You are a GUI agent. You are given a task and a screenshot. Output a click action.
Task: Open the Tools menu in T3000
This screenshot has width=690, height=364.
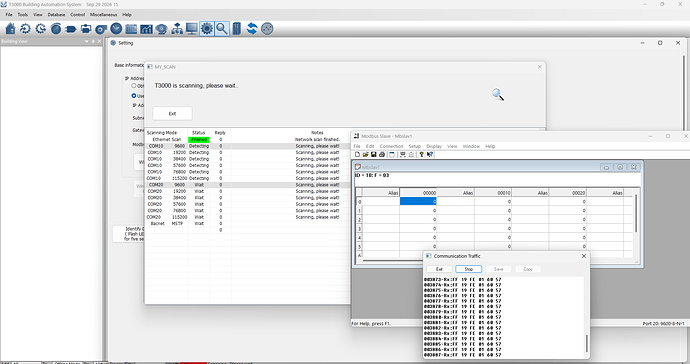click(x=22, y=15)
